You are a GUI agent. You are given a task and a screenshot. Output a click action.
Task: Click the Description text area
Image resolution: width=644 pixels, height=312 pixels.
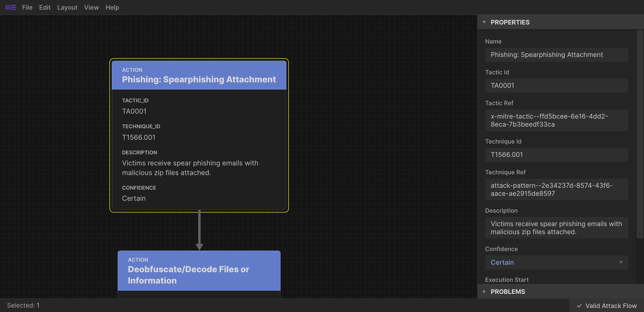click(556, 228)
